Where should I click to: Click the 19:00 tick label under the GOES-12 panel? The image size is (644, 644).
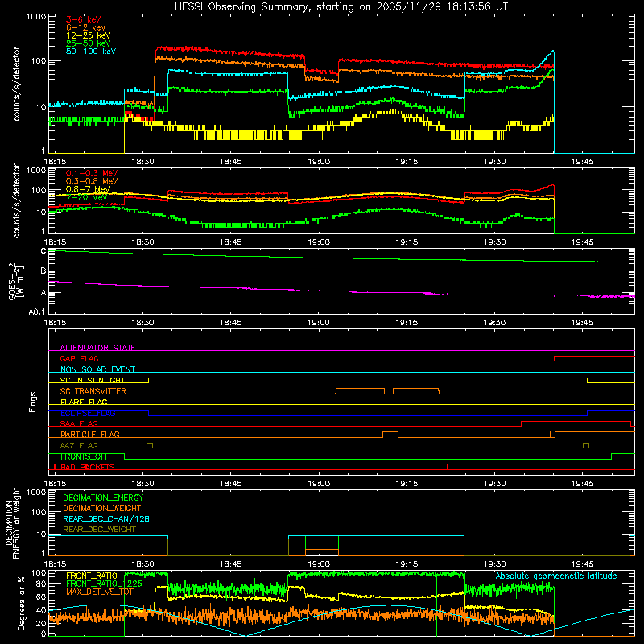(x=319, y=323)
